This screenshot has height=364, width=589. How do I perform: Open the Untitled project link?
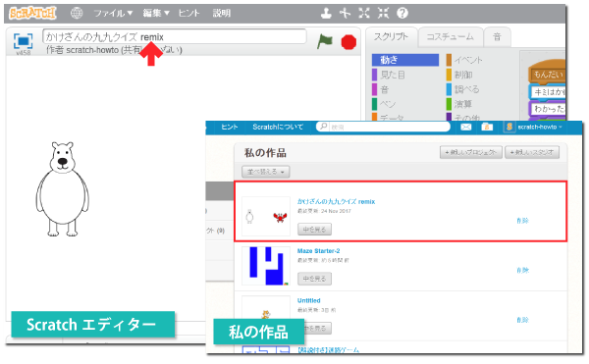pyautogui.click(x=309, y=300)
